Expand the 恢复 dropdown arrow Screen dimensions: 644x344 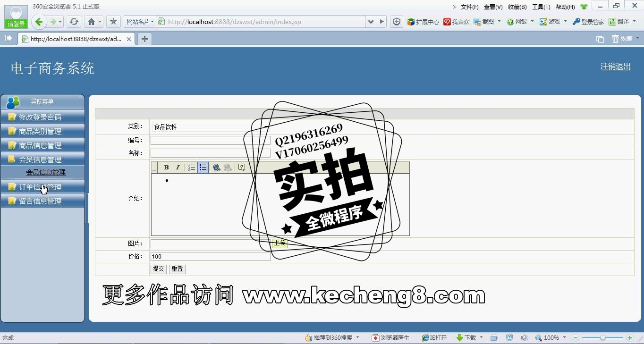pos(637,39)
